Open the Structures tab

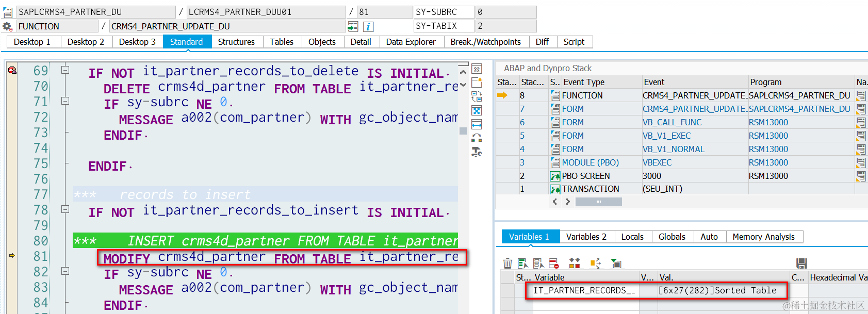coord(236,42)
